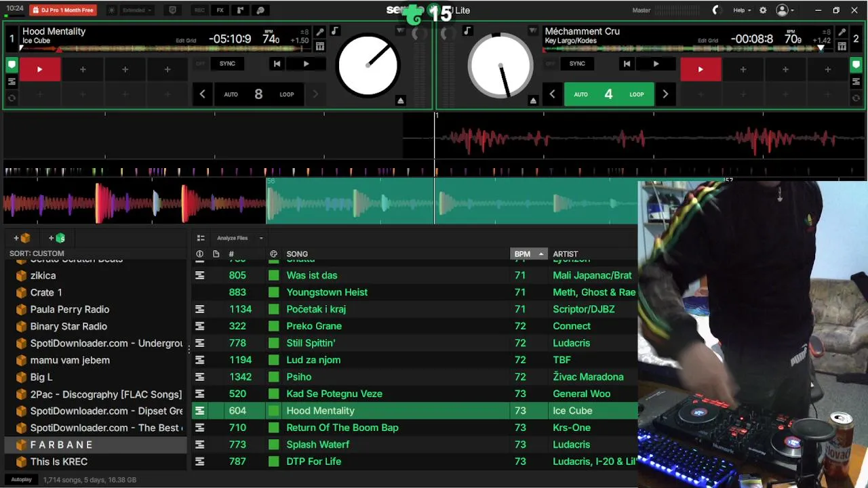Open Deck 1 pitch range dropdown arrow

pyautogui.click(x=400, y=31)
